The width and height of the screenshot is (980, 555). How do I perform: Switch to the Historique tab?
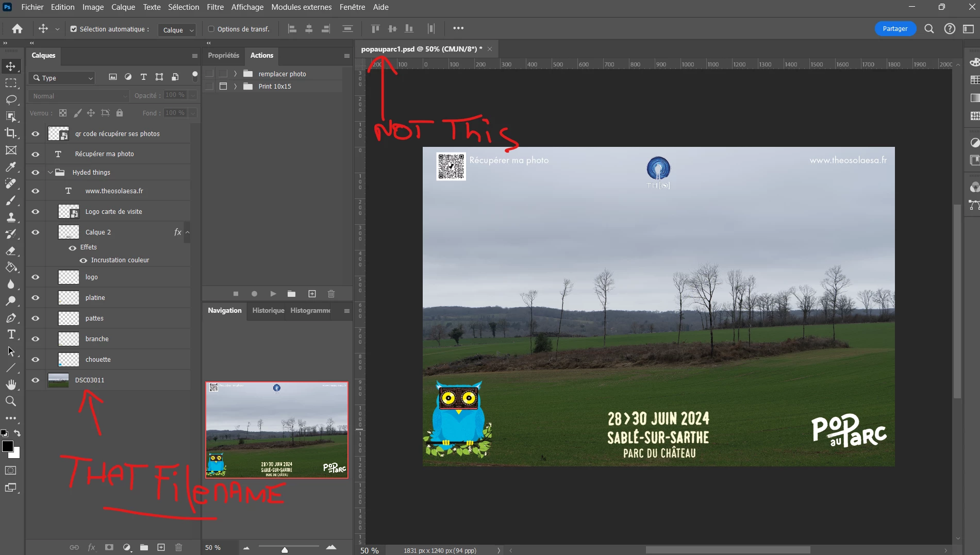pyautogui.click(x=268, y=310)
